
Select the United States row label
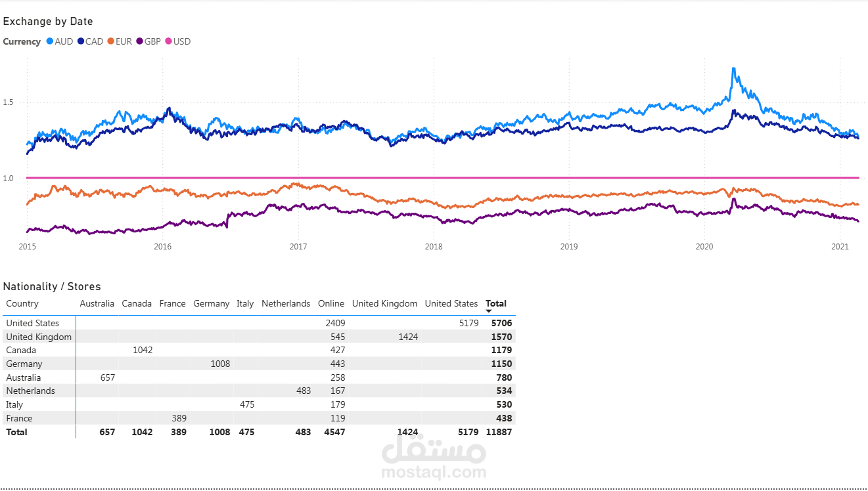(x=32, y=323)
